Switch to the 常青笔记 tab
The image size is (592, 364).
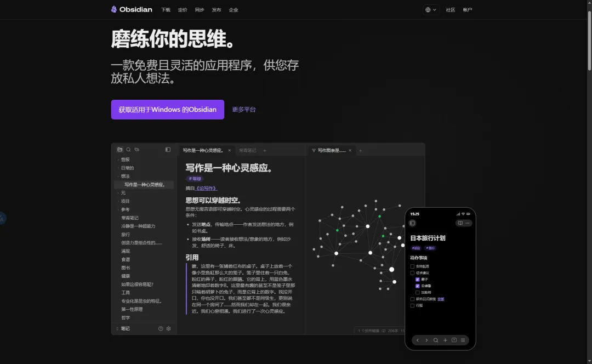coord(247,150)
